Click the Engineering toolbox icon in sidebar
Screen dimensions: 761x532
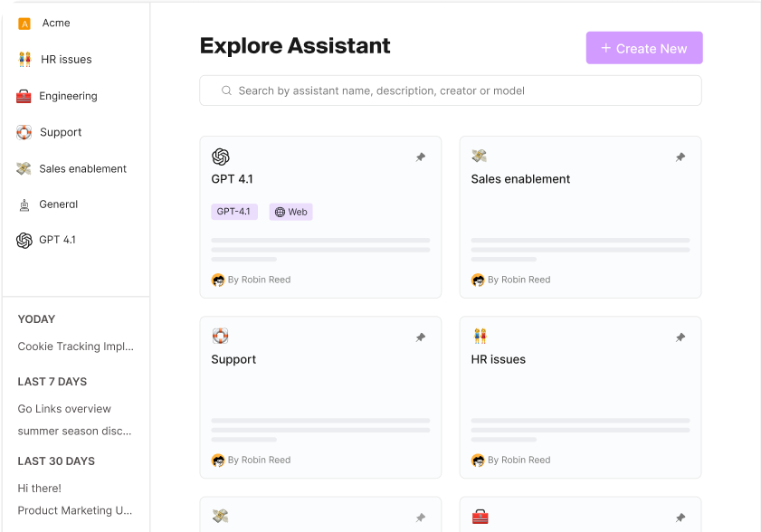point(24,96)
